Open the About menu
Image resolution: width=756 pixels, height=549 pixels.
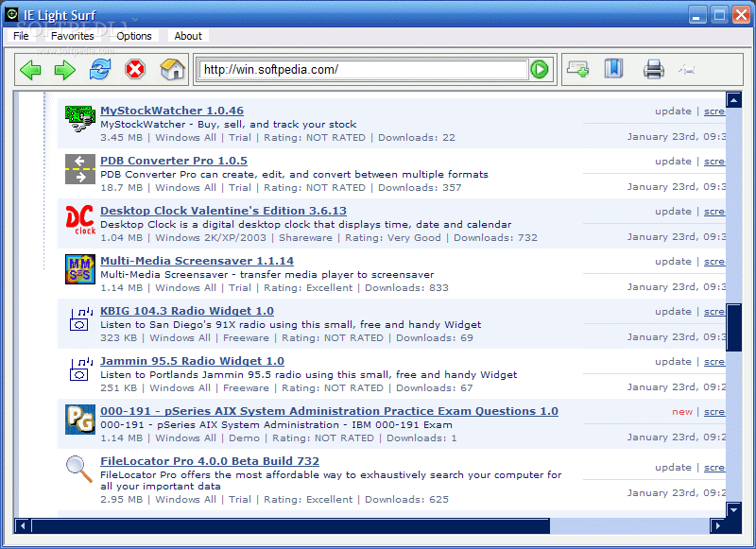coord(188,36)
